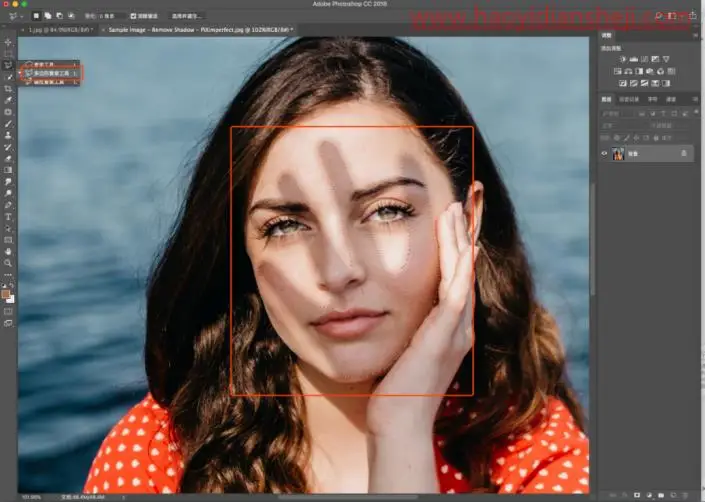Select the Crop tool

click(8, 89)
